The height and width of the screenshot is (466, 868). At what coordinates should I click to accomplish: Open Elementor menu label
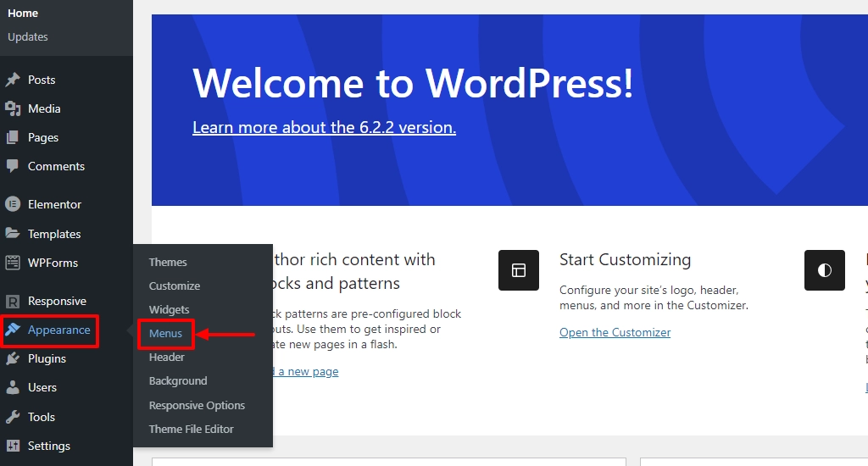coord(55,204)
